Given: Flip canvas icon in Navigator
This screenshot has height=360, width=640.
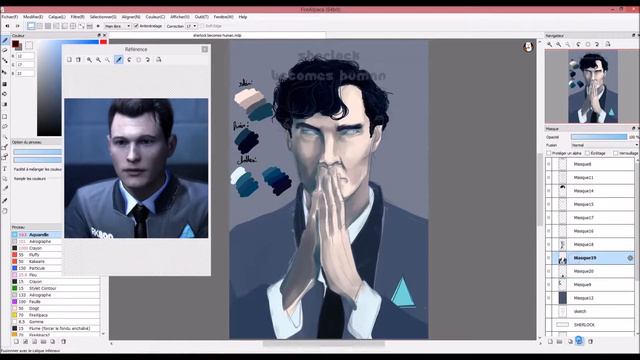Looking at the screenshot, I should 608,44.
